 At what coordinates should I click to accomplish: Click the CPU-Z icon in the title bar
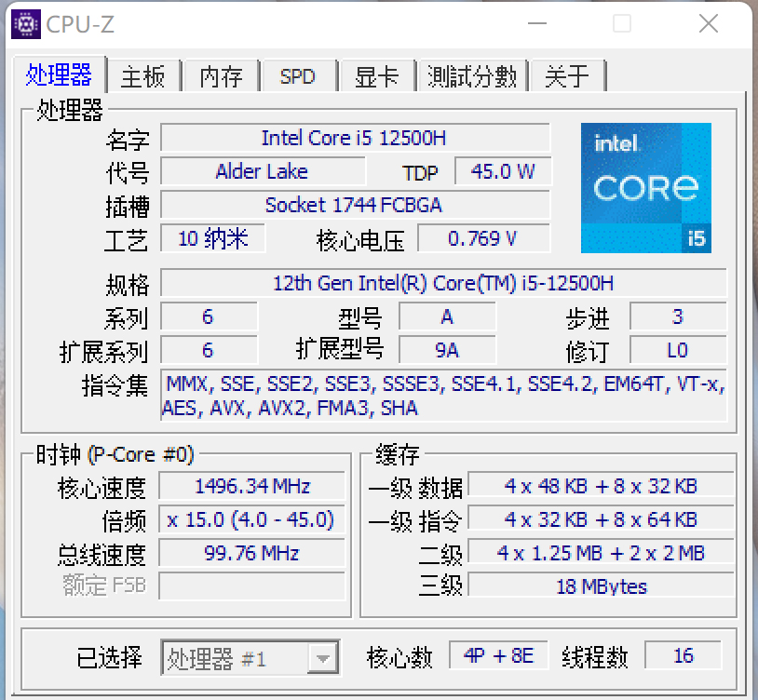(x=26, y=22)
